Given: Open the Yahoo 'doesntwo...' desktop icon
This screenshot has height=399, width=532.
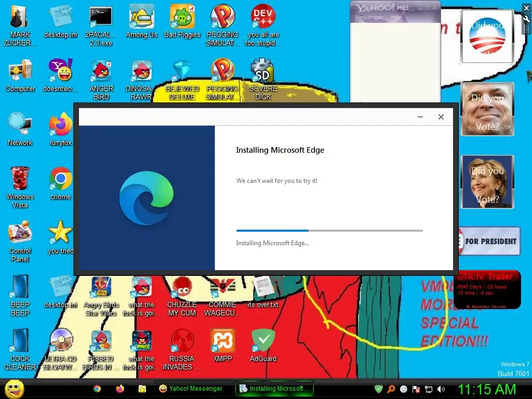Looking at the screenshot, I should pos(60,76).
